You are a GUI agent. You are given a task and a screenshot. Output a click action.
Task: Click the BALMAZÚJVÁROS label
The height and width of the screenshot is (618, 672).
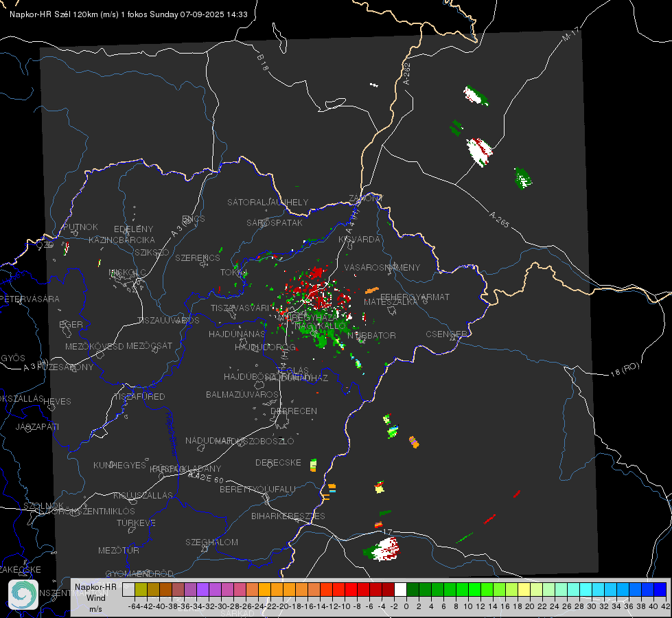coord(242,394)
